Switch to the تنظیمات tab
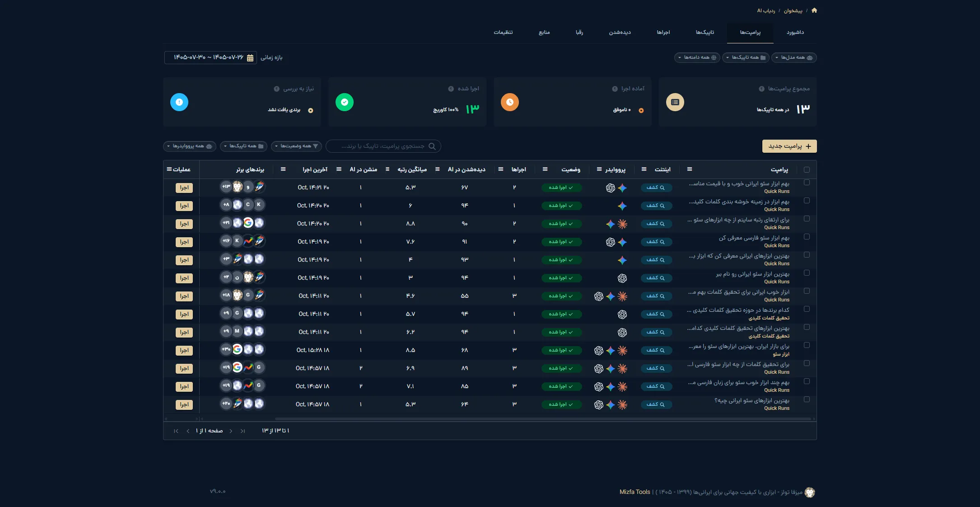Viewport: 980px width, 507px height. tap(503, 33)
